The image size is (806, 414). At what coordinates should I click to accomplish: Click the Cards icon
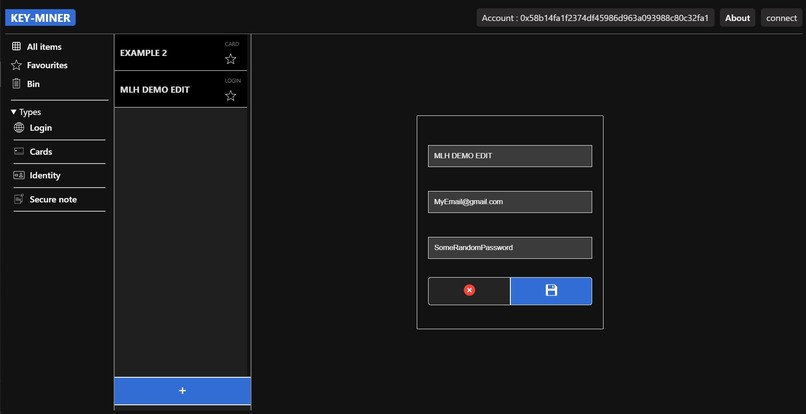point(19,151)
